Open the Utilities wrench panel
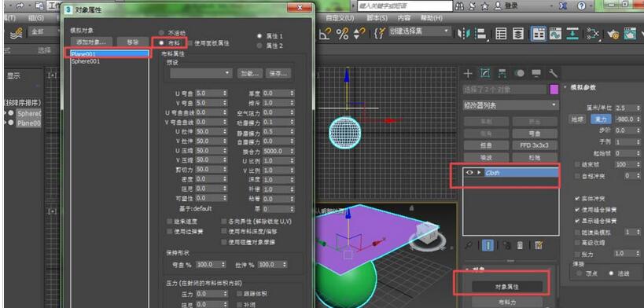The height and width of the screenshot is (308, 644). (x=553, y=74)
